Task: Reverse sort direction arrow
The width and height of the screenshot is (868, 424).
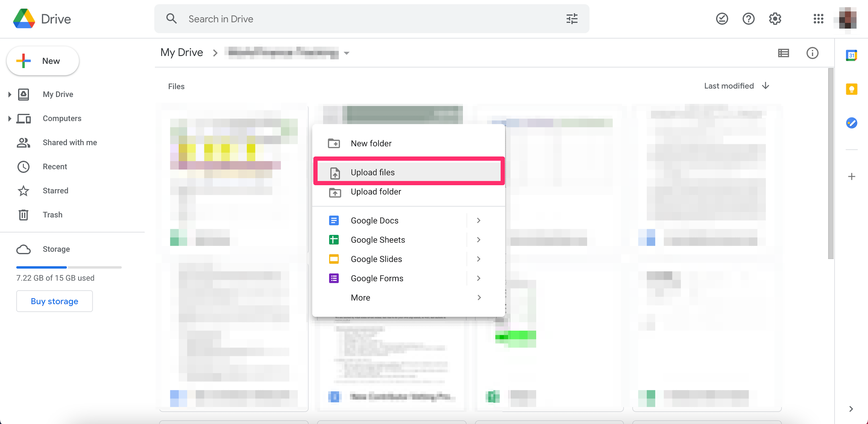Action: click(766, 86)
